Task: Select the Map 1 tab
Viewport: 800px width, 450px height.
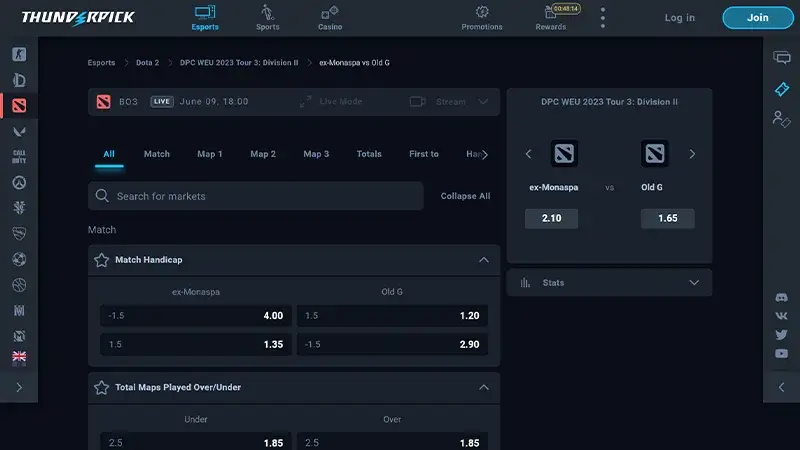Action: (210, 154)
